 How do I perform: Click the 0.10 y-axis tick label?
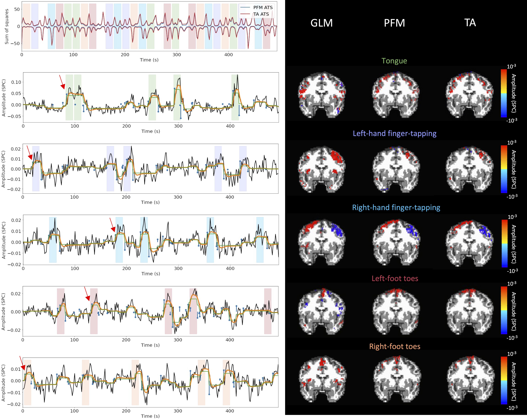(x=16, y=82)
